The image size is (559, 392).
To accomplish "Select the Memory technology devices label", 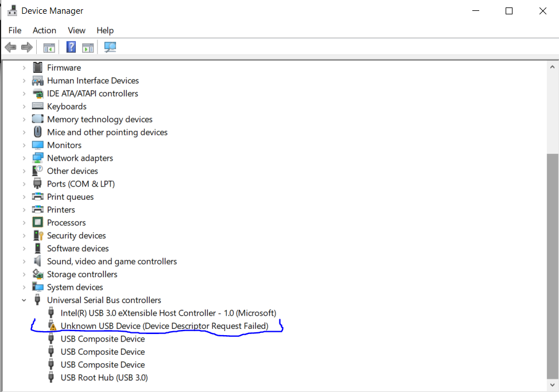I will (100, 119).
